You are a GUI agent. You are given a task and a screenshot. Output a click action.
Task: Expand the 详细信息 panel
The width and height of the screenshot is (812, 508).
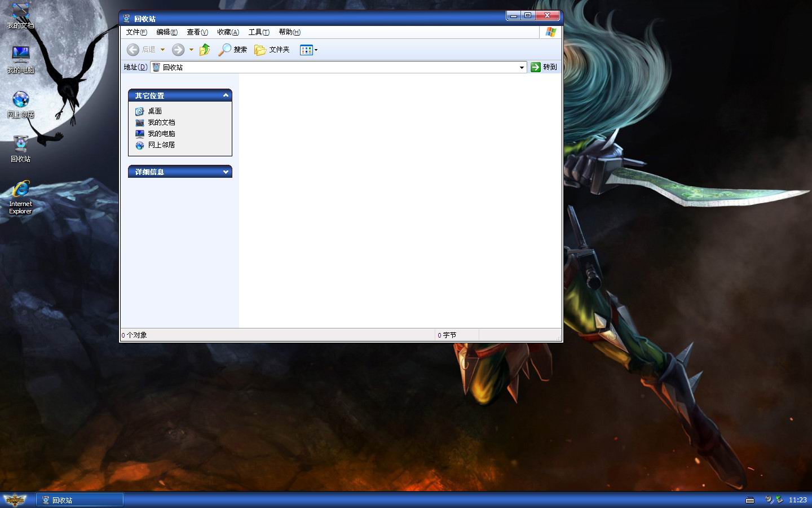coord(226,172)
